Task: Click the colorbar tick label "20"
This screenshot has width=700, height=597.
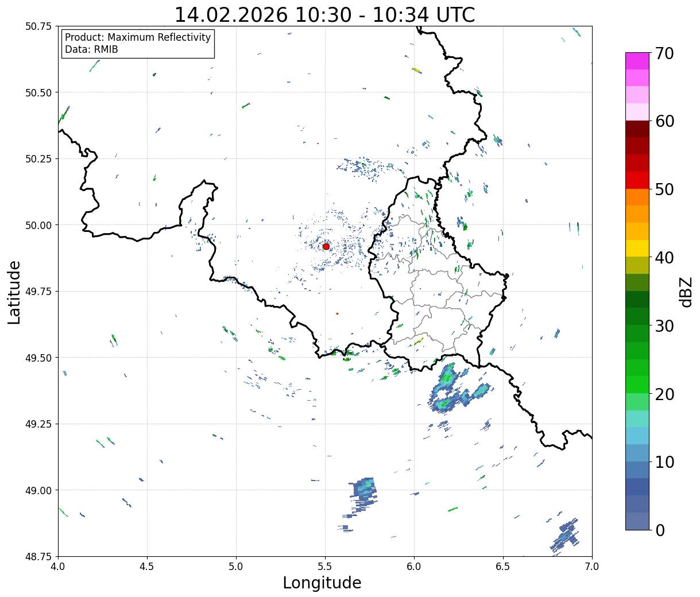Action: pos(664,394)
